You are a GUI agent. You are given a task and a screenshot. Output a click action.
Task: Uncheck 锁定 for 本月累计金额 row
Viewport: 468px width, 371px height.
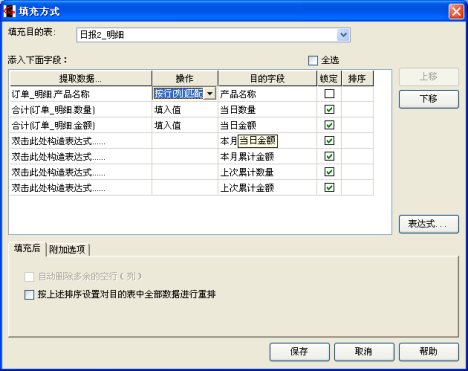click(329, 156)
